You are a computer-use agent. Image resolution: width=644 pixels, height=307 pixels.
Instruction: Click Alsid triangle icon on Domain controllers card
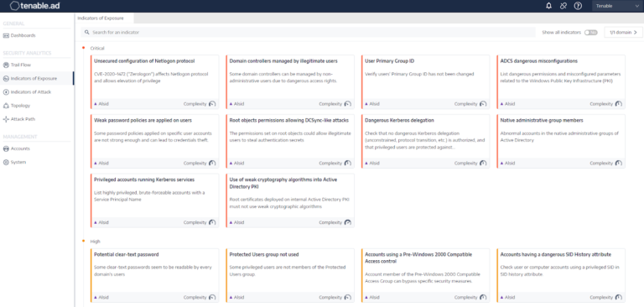(231, 104)
